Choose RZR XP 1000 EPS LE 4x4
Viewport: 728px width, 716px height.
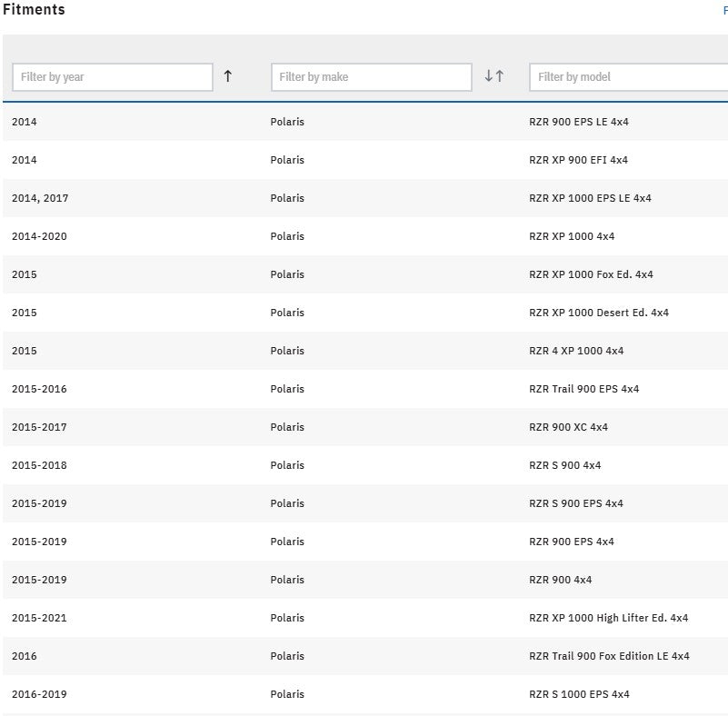tap(590, 198)
